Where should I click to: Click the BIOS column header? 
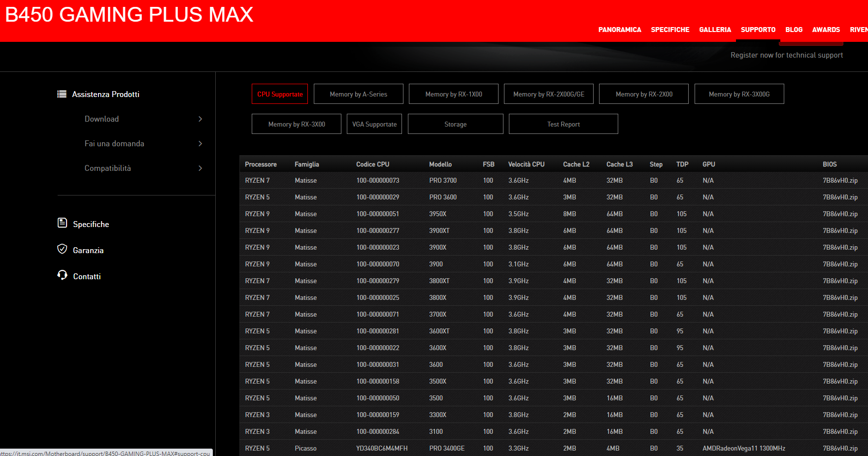(830, 164)
